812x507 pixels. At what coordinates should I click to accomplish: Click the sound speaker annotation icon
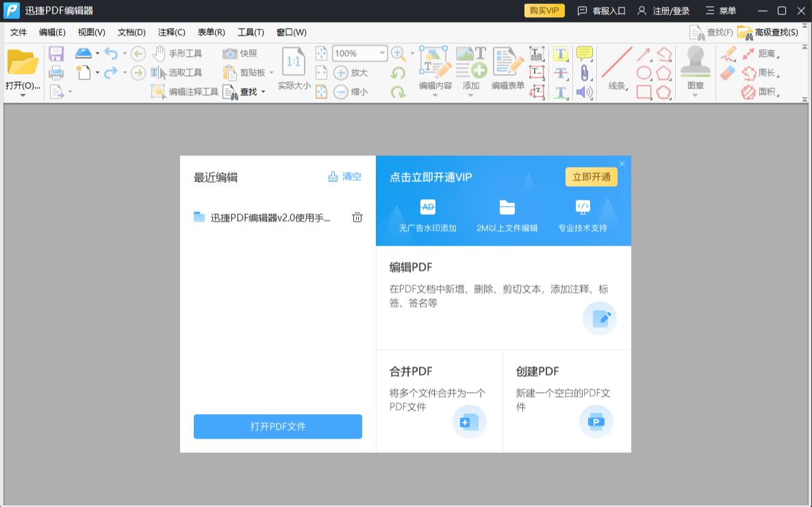(x=585, y=92)
